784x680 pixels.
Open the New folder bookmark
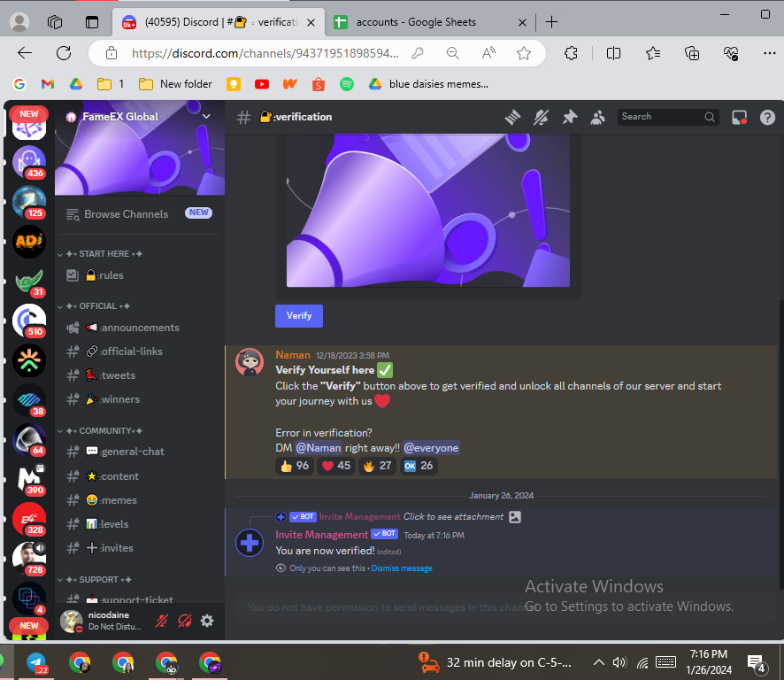[175, 84]
